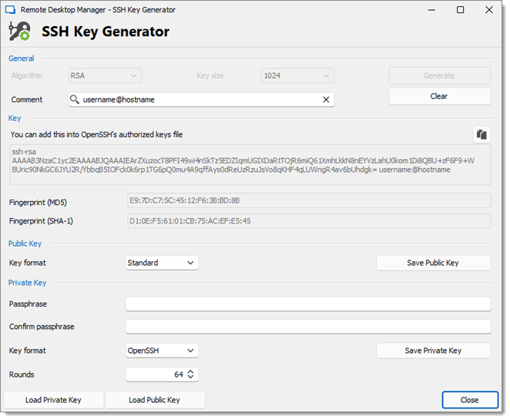Maximize the SSH Key Generator window
This screenshot has height=420, width=510.
pos(460,10)
